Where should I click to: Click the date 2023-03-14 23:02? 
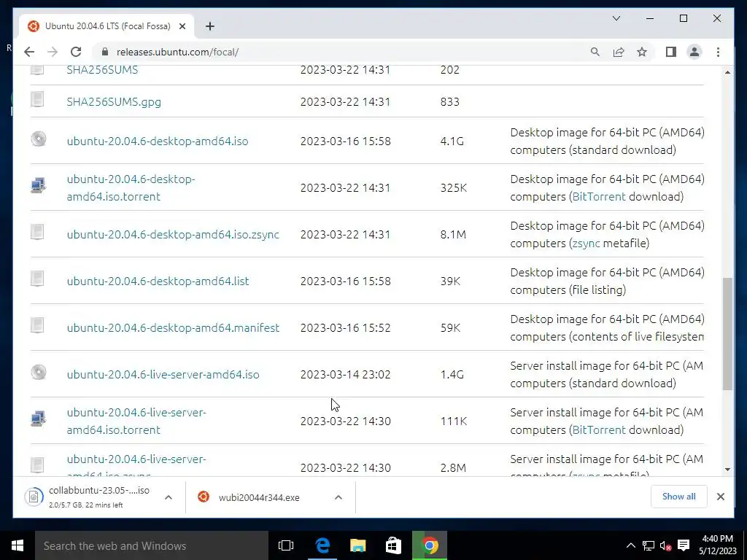coord(345,374)
